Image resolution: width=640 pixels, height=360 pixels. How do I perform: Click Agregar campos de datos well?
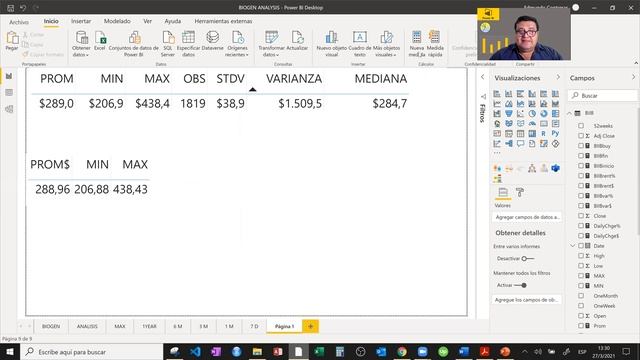point(527,217)
